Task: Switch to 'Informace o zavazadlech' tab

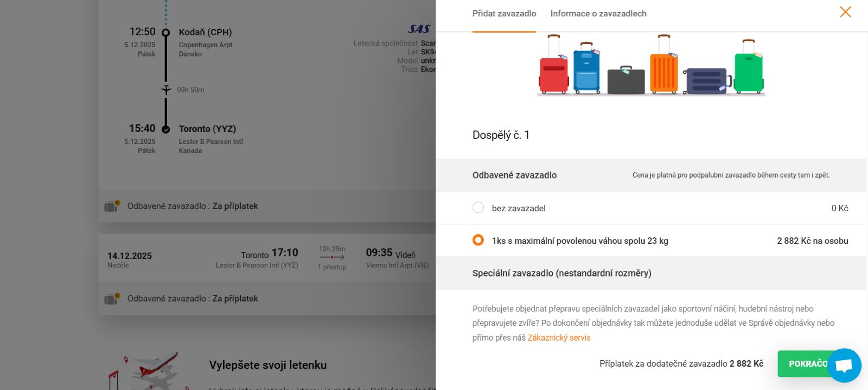Action: (598, 14)
